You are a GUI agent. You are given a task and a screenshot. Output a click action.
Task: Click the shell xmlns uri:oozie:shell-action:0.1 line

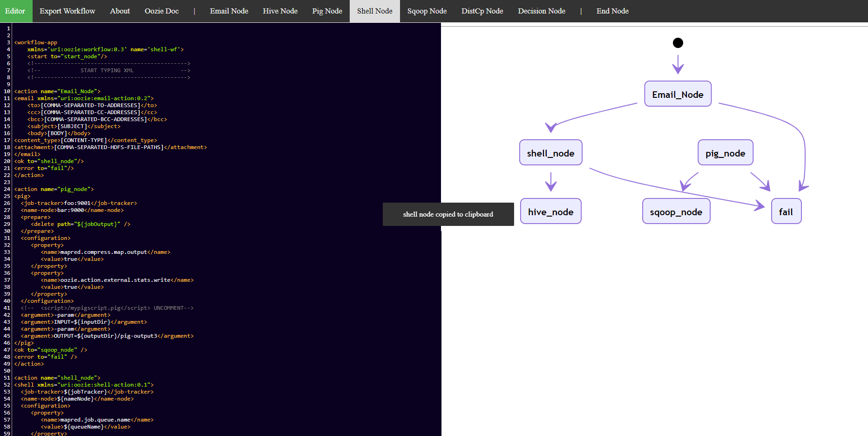point(84,385)
